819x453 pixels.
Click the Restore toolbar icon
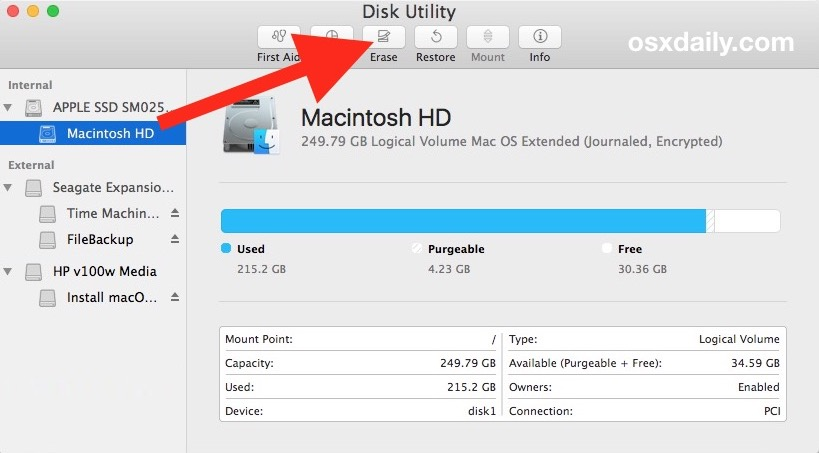435,37
